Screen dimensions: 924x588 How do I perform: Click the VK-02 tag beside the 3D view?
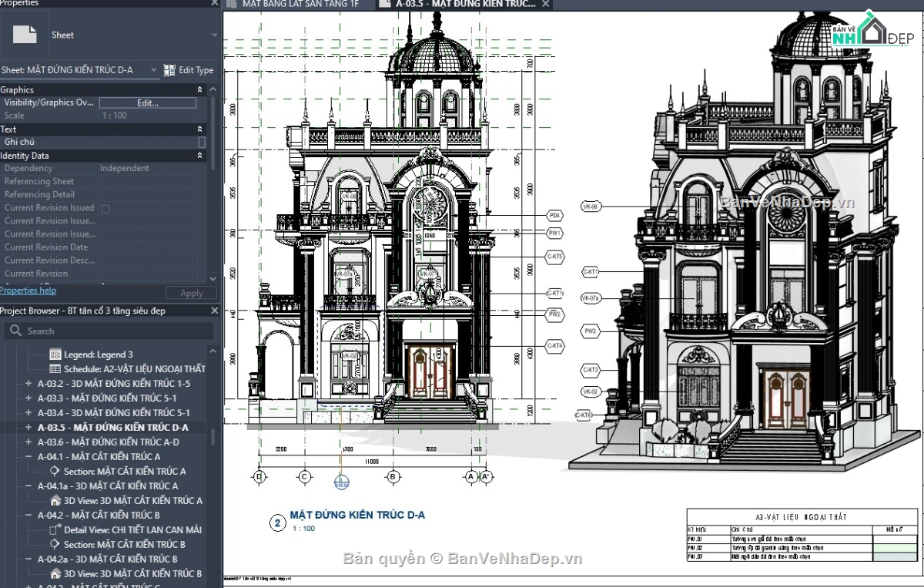(591, 391)
